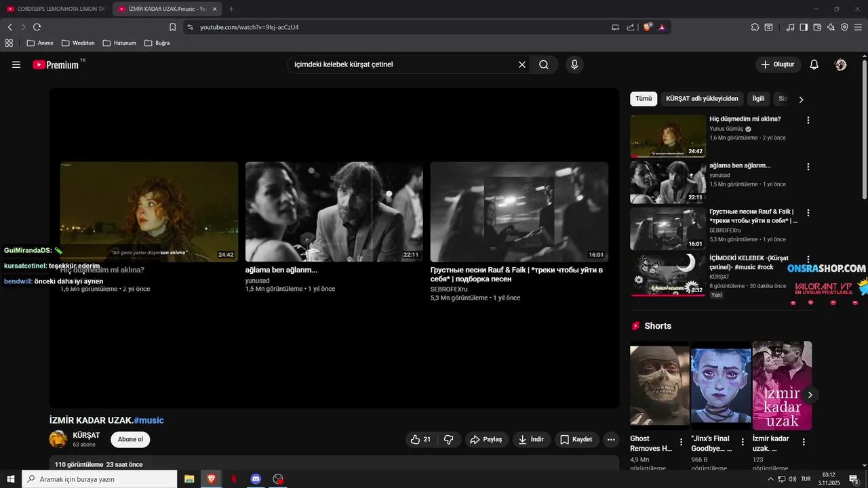Screen dimensions: 868x488
Task: Select the 'Tümü' filter chip
Action: 644,98
